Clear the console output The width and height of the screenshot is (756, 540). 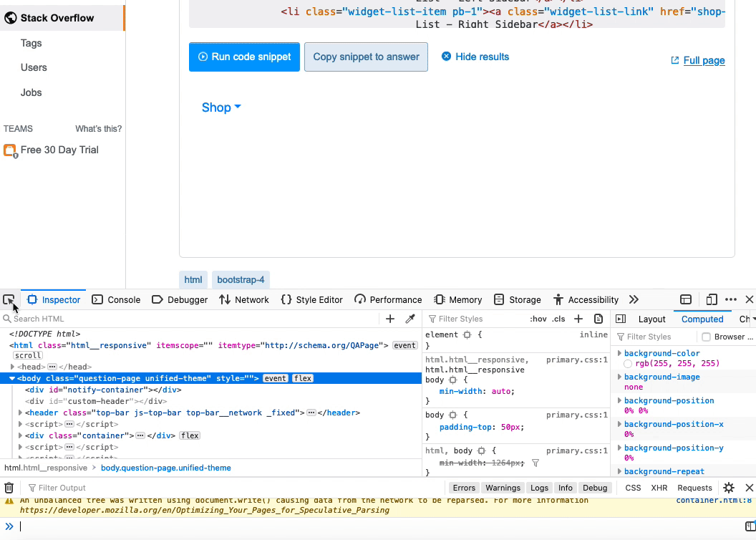[8, 488]
